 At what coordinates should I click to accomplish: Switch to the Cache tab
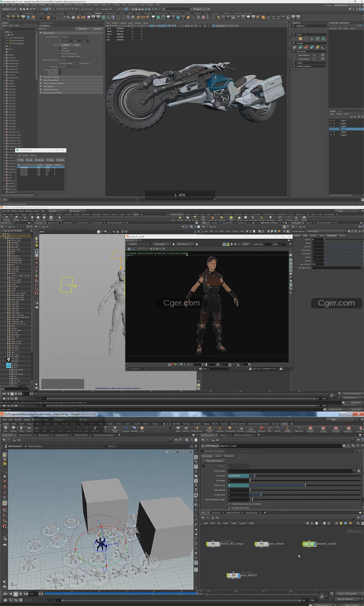click(218, 456)
